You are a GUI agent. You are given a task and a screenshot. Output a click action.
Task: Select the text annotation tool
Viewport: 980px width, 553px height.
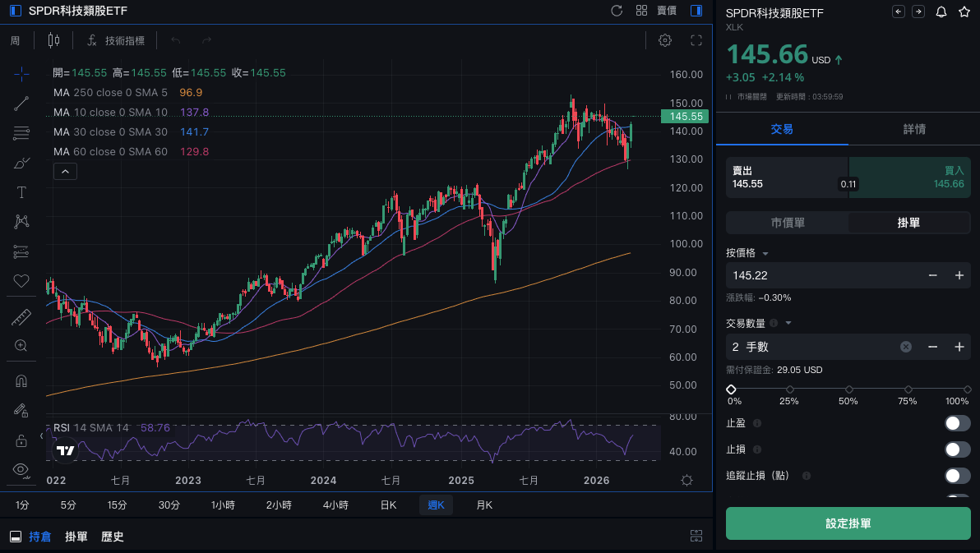click(x=21, y=192)
